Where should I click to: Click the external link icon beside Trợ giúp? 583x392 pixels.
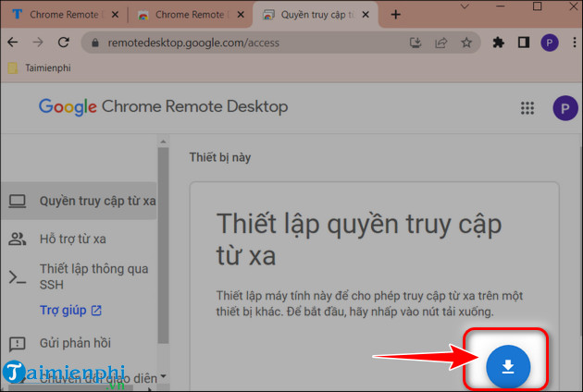[x=96, y=311]
